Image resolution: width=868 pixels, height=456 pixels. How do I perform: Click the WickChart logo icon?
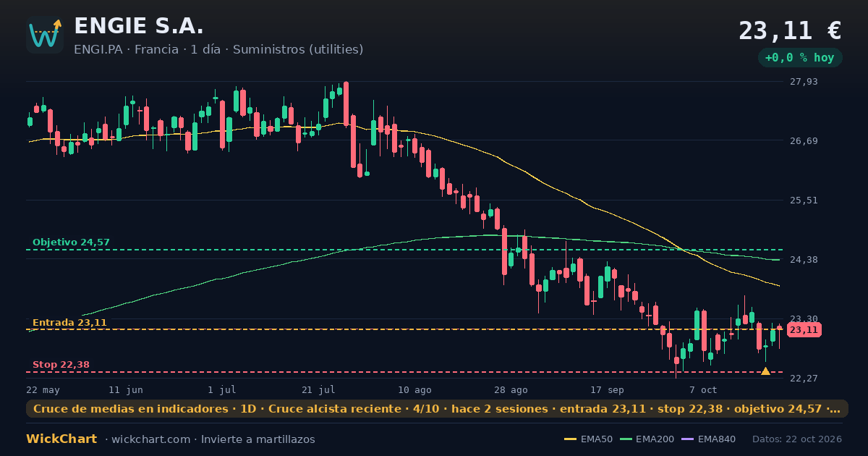(x=45, y=35)
